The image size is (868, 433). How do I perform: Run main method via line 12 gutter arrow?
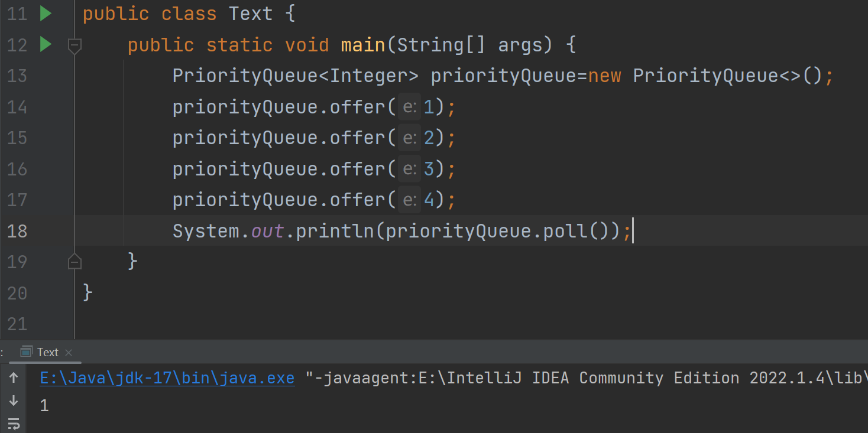coord(46,44)
